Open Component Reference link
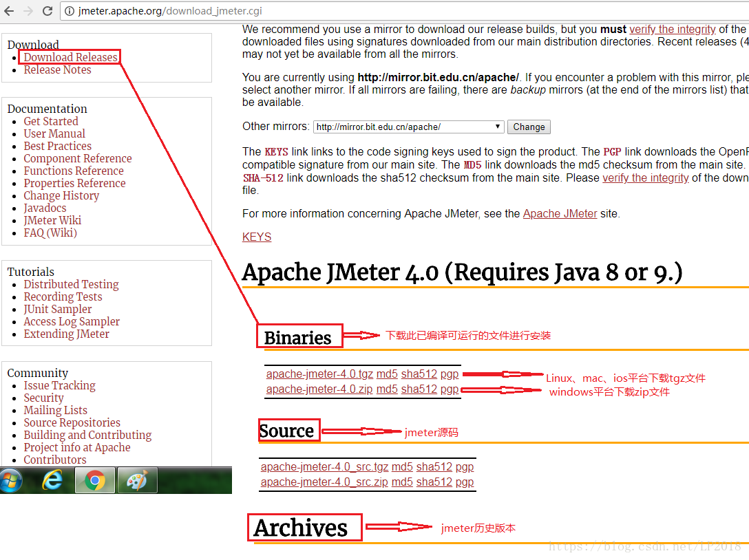 77,158
